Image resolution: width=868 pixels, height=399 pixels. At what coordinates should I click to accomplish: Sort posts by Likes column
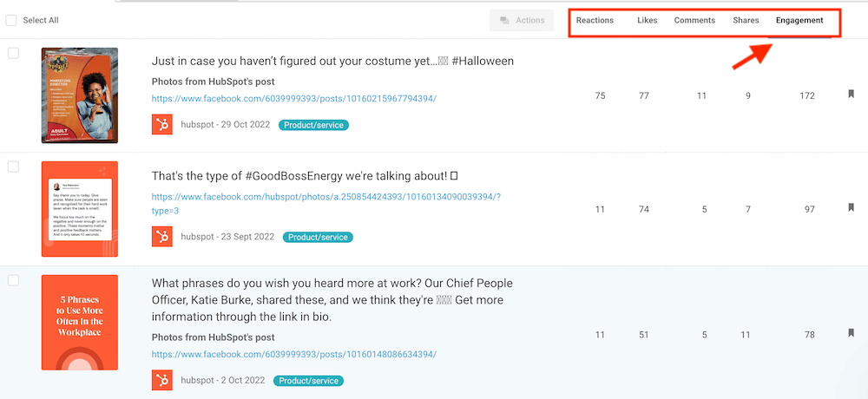pyautogui.click(x=647, y=21)
